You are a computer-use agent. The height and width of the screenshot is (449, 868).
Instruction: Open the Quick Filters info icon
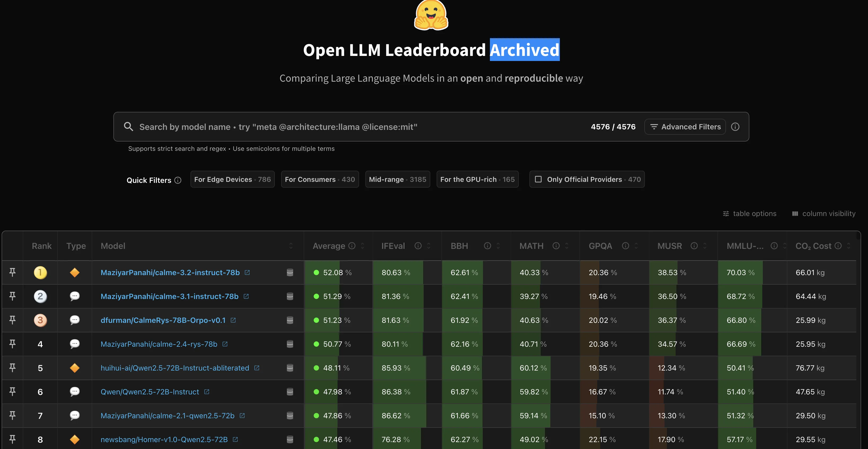(178, 180)
